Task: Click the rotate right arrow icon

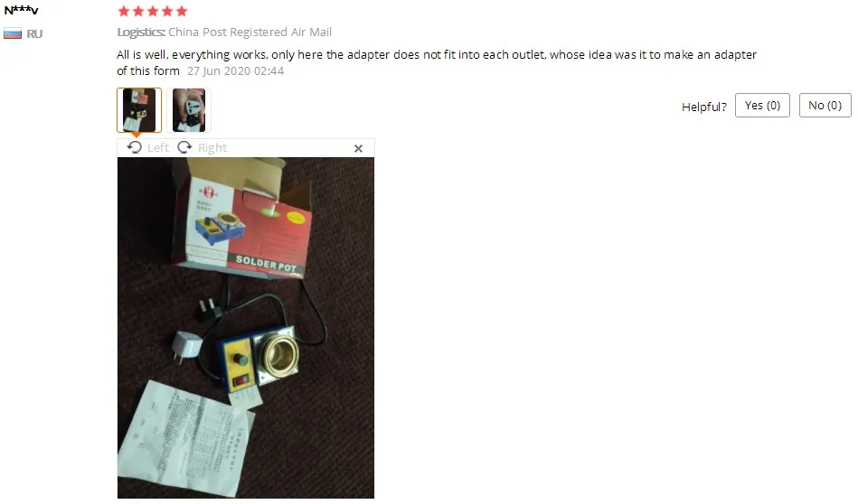Action: coord(185,147)
